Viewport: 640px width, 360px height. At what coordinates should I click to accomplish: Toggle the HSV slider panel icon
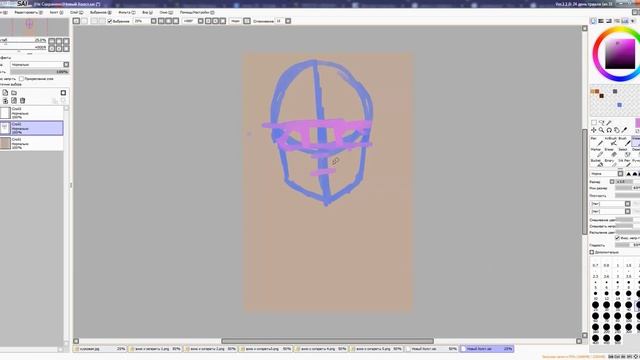point(609,21)
